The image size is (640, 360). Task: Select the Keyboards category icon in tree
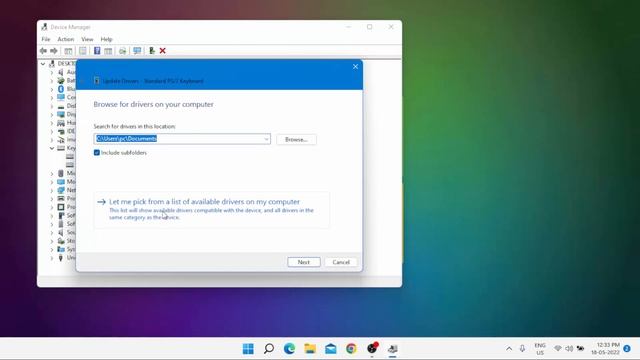click(x=61, y=148)
